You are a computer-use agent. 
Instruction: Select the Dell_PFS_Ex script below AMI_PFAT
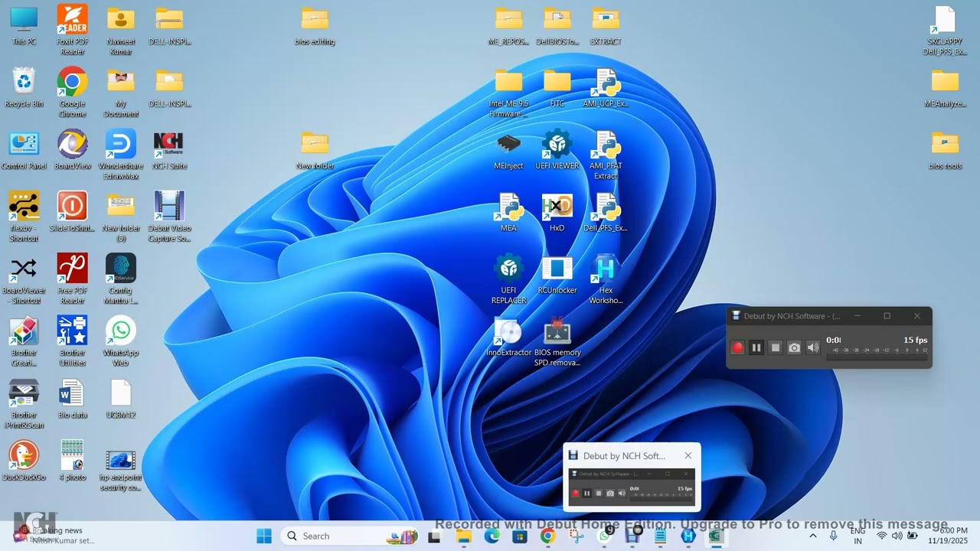point(606,211)
